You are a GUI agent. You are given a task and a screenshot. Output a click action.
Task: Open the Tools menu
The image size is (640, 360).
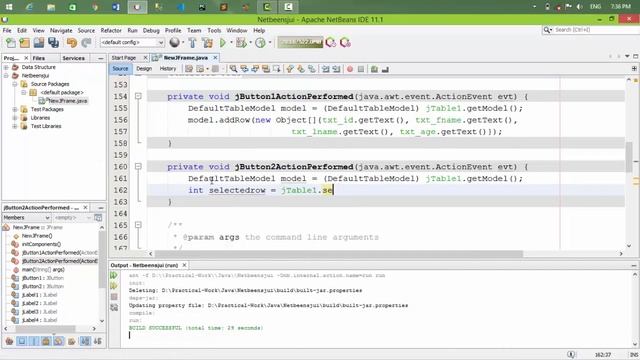[x=214, y=31]
